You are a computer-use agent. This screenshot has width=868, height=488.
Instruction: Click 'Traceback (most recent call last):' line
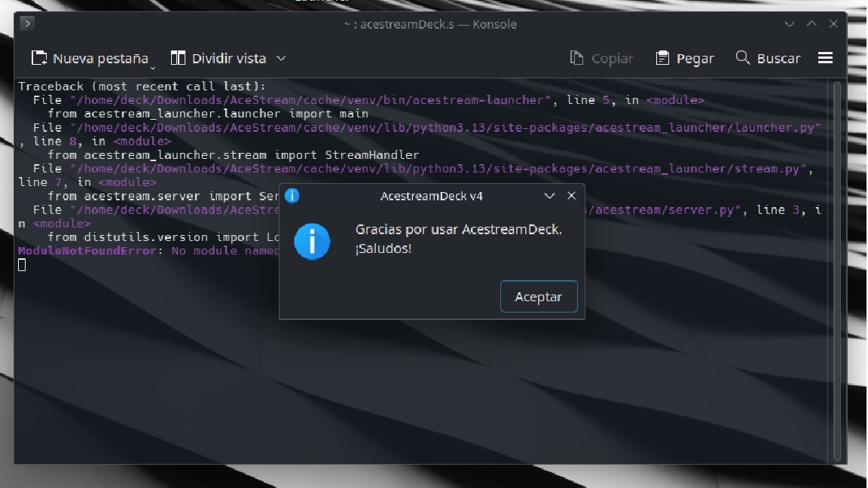pos(142,87)
